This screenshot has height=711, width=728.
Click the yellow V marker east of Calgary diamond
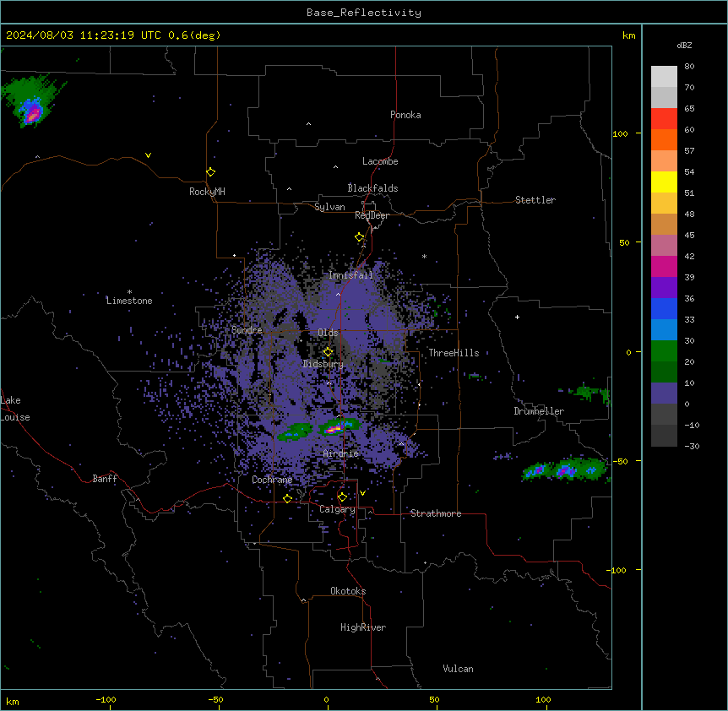pos(362,493)
